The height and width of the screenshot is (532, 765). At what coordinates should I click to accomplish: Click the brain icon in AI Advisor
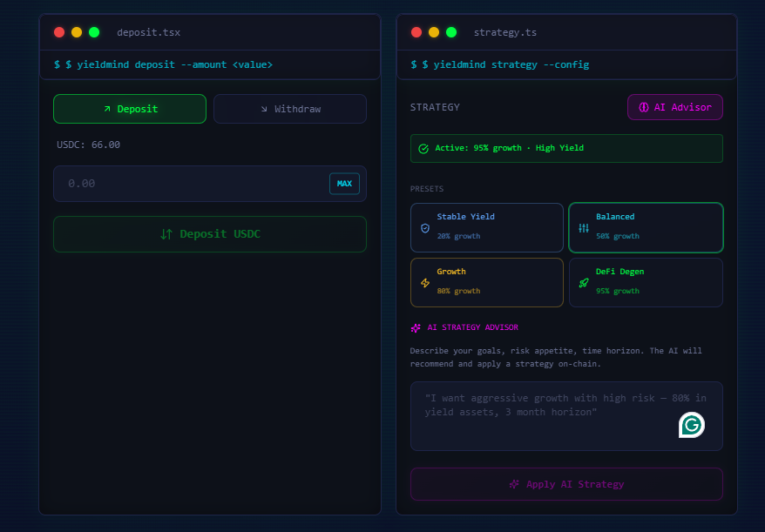pos(644,107)
